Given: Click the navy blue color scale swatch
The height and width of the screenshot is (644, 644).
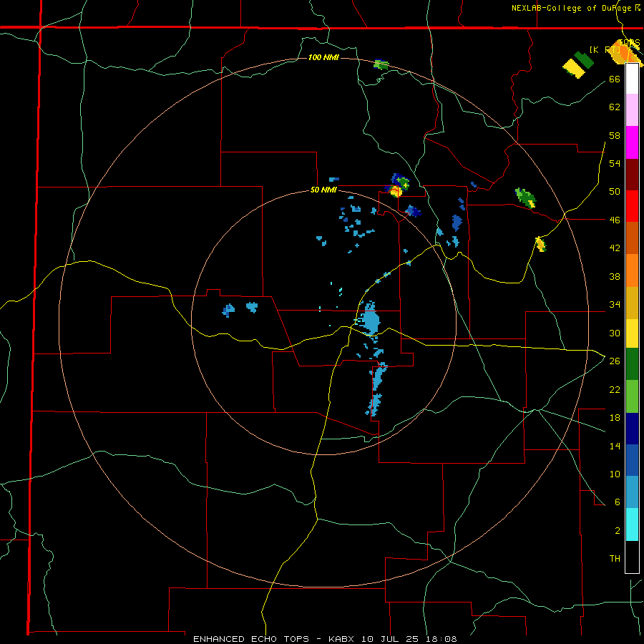Looking at the screenshot, I should 632,429.
